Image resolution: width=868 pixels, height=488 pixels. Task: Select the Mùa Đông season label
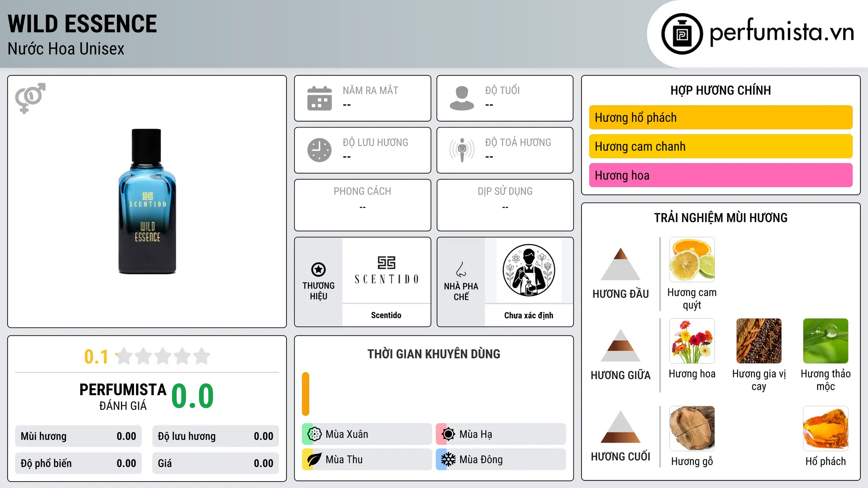click(x=481, y=460)
